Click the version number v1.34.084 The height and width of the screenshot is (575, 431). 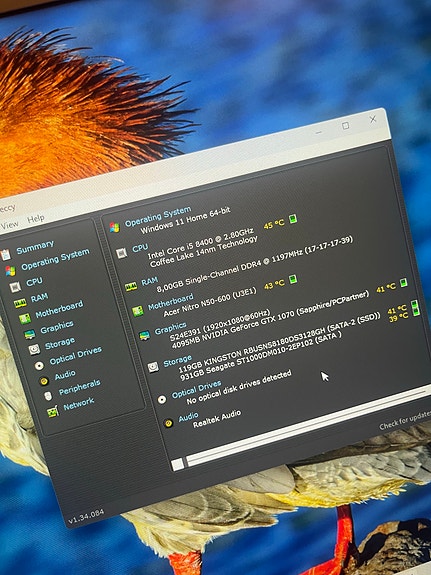click(86, 516)
